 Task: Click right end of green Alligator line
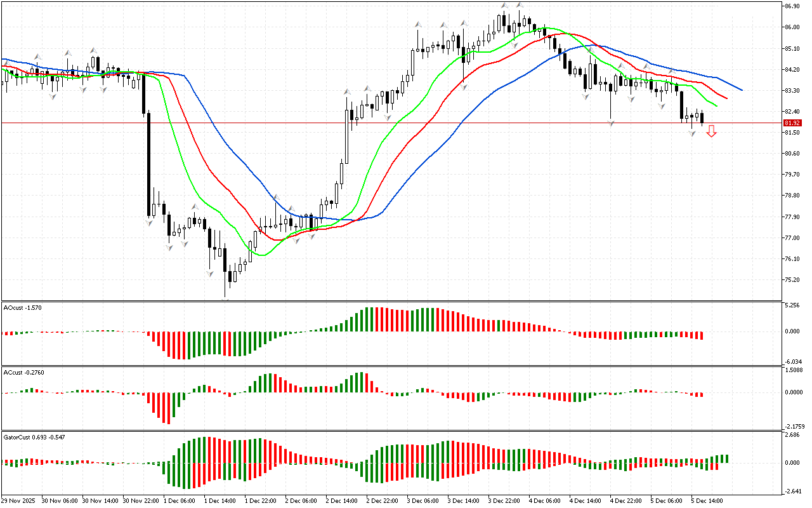pos(716,105)
